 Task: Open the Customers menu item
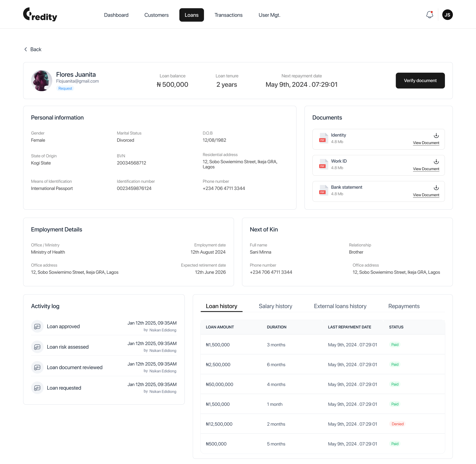156,15
